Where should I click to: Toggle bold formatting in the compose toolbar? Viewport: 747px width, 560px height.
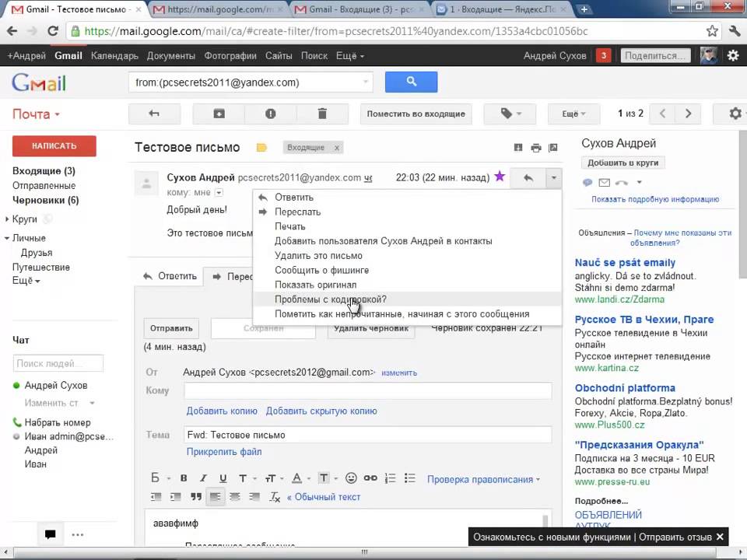[184, 478]
